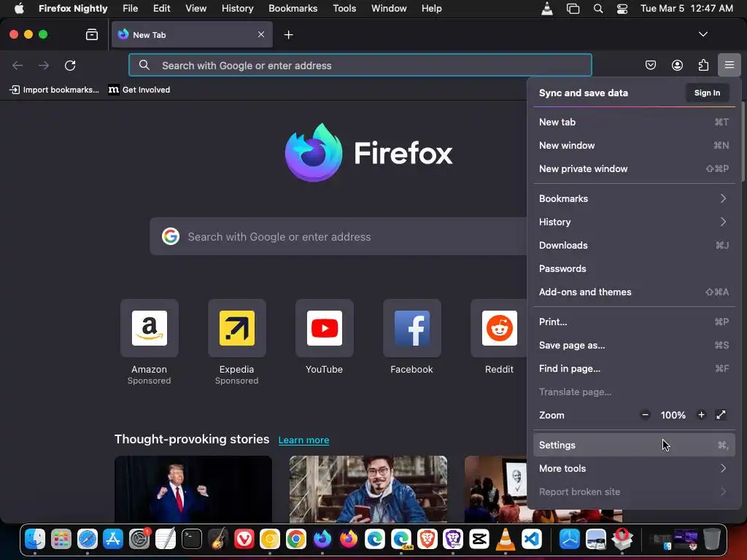The height and width of the screenshot is (560, 747).
Task: Zoom in with the plus button
Action: (x=701, y=415)
